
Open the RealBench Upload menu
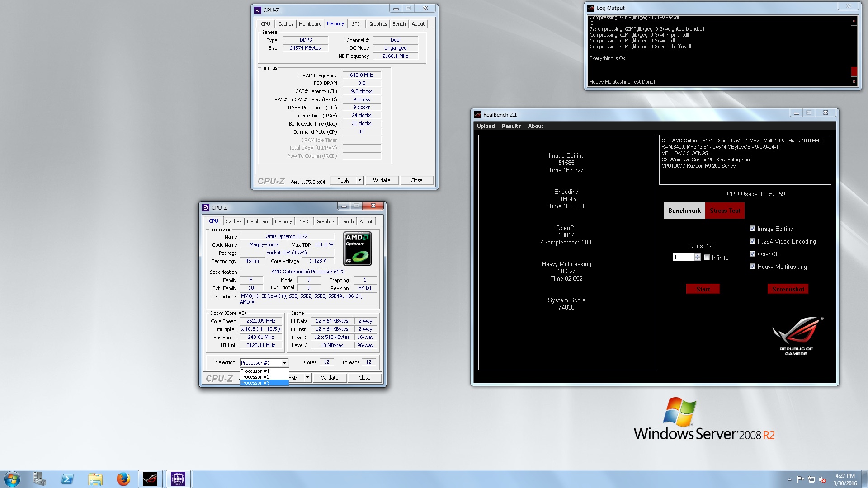[x=486, y=126]
